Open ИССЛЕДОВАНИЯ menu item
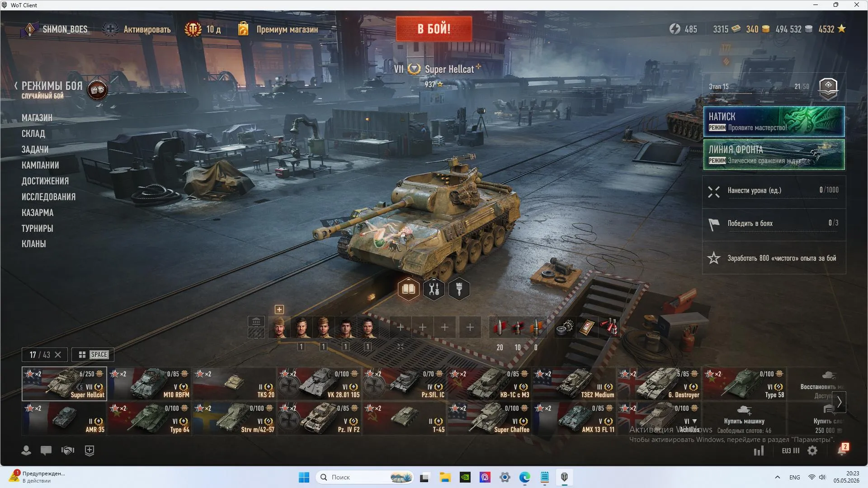Viewport: 868px width, 488px height. pyautogui.click(x=48, y=197)
